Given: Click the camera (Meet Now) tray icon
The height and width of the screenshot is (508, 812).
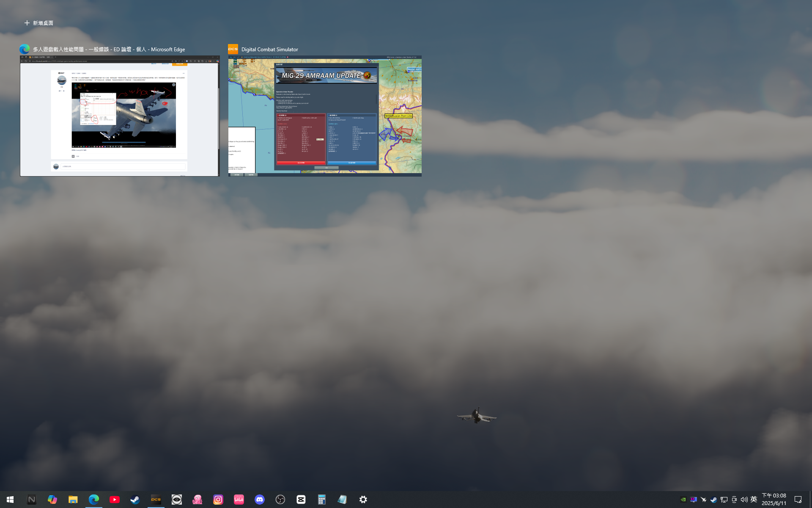Looking at the screenshot, I should [x=734, y=500].
